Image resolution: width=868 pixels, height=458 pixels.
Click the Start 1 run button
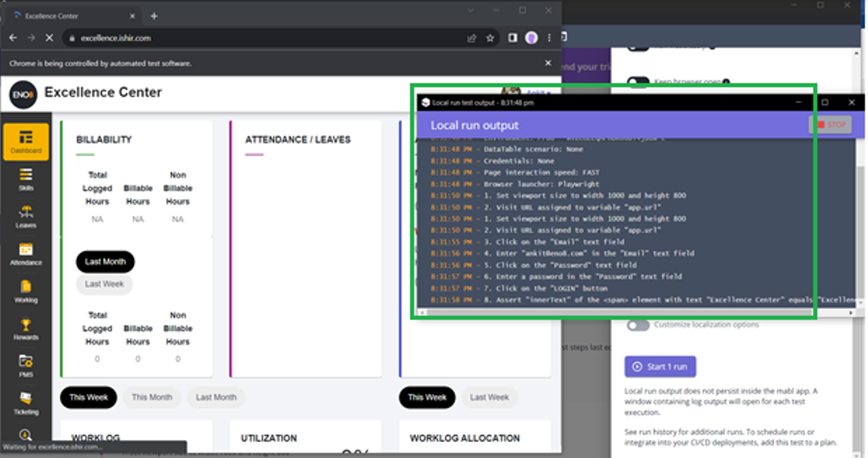(x=660, y=367)
